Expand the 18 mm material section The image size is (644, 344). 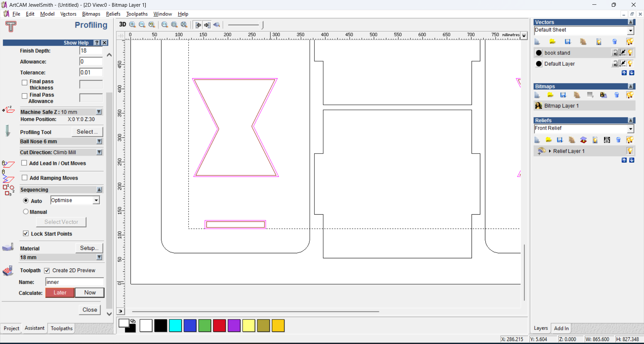click(99, 257)
